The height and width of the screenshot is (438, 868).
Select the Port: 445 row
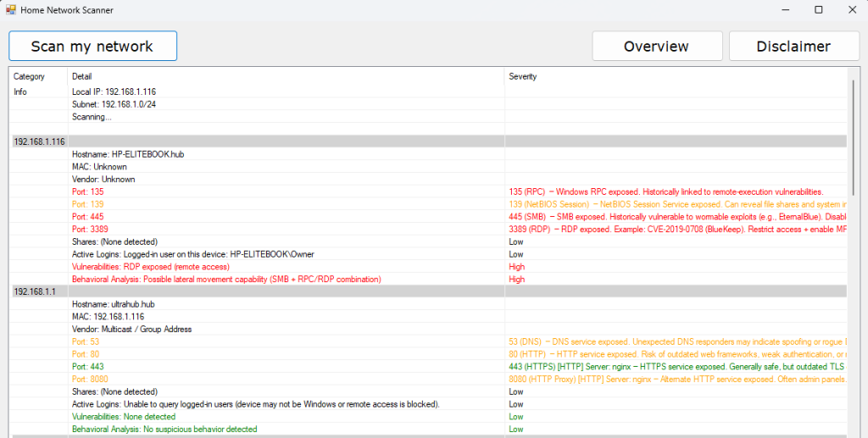tap(87, 217)
